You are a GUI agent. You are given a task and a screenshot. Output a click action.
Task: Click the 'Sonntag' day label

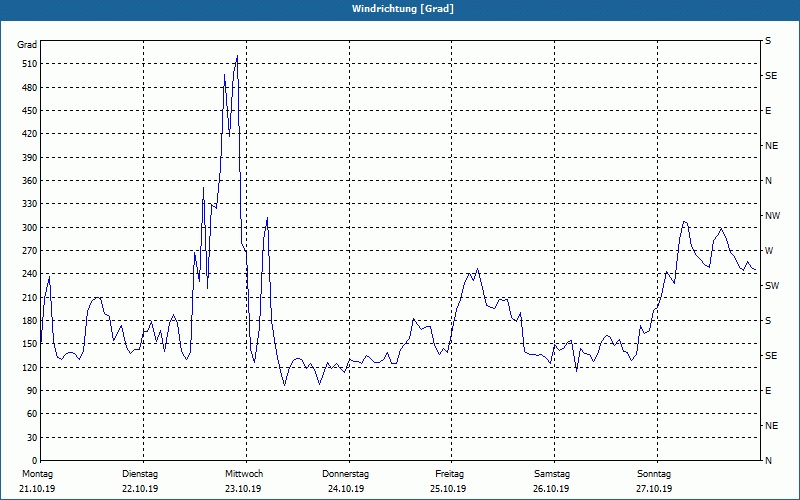(x=654, y=474)
